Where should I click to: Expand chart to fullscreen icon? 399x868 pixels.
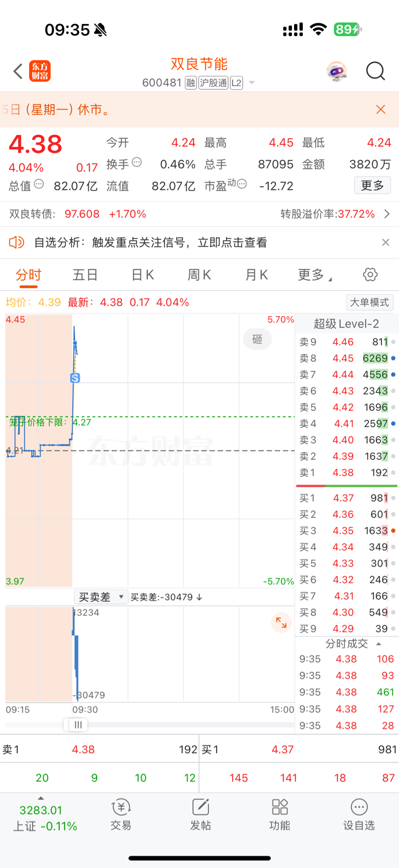click(282, 623)
